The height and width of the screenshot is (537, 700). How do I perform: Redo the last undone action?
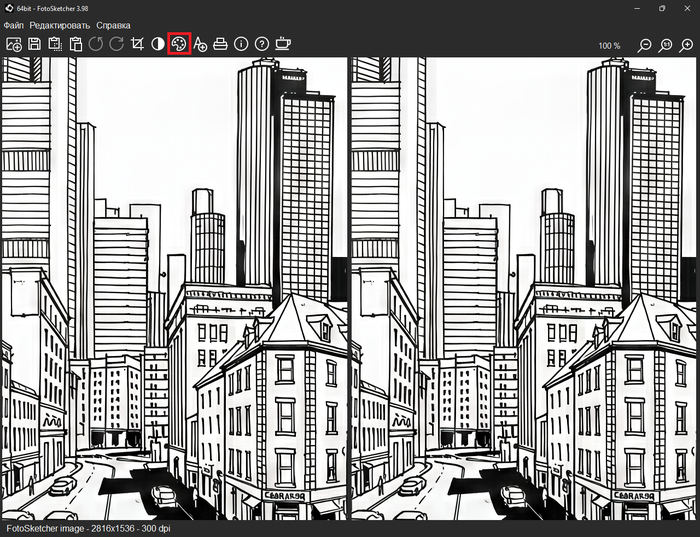[116, 44]
